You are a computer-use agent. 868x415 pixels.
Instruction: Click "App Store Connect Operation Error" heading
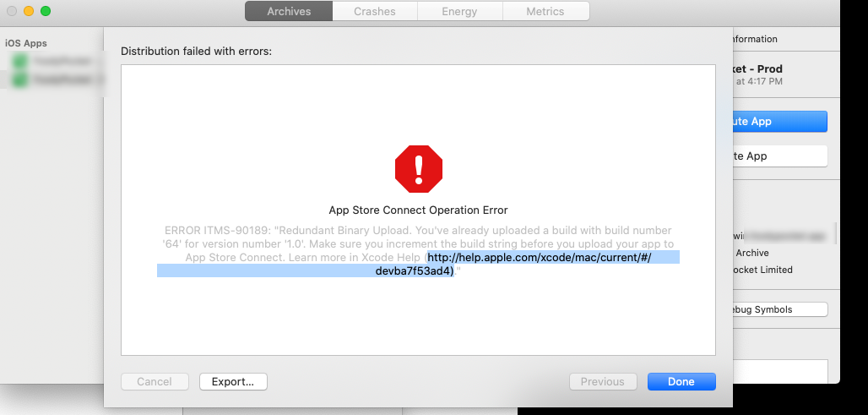pos(418,210)
